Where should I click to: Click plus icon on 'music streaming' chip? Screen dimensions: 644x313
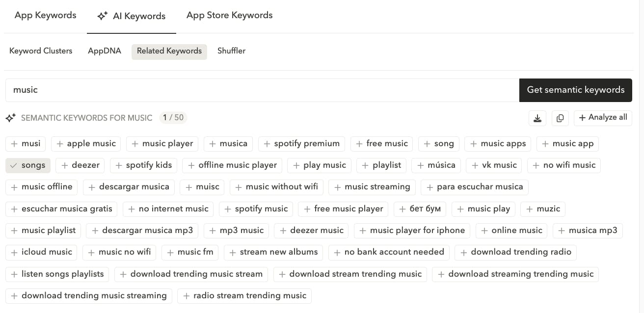point(337,187)
